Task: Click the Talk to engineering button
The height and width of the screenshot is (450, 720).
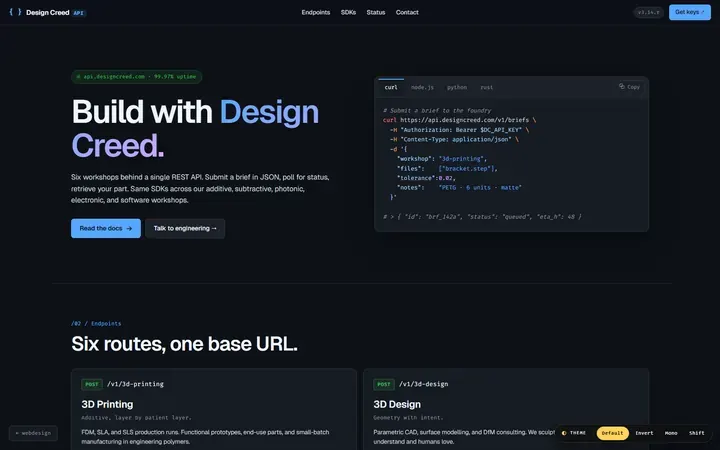Action: (185, 228)
